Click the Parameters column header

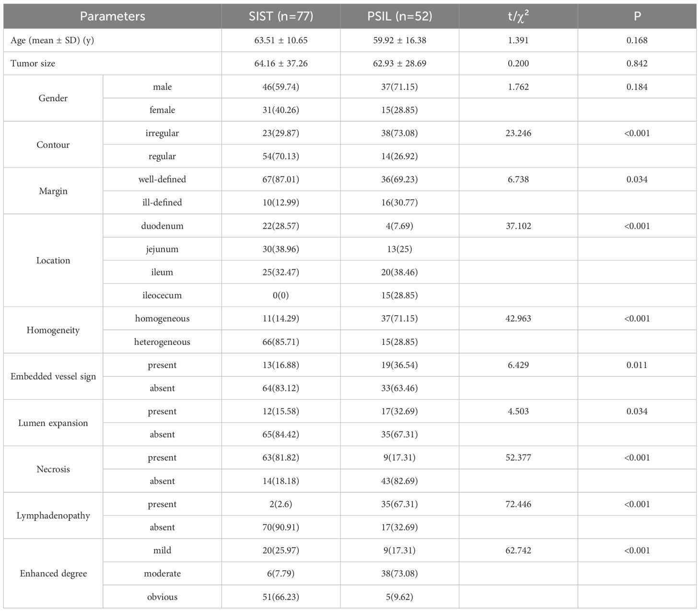pos(112,16)
